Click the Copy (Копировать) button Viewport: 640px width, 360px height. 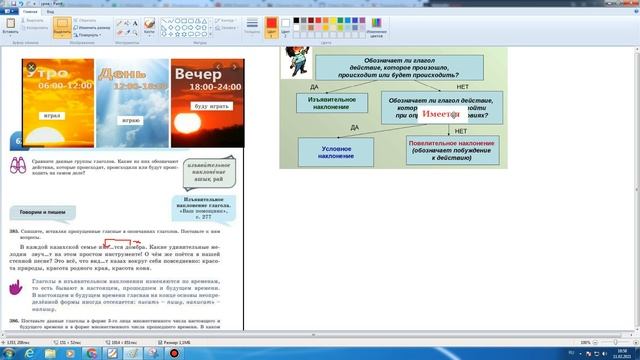(x=35, y=28)
